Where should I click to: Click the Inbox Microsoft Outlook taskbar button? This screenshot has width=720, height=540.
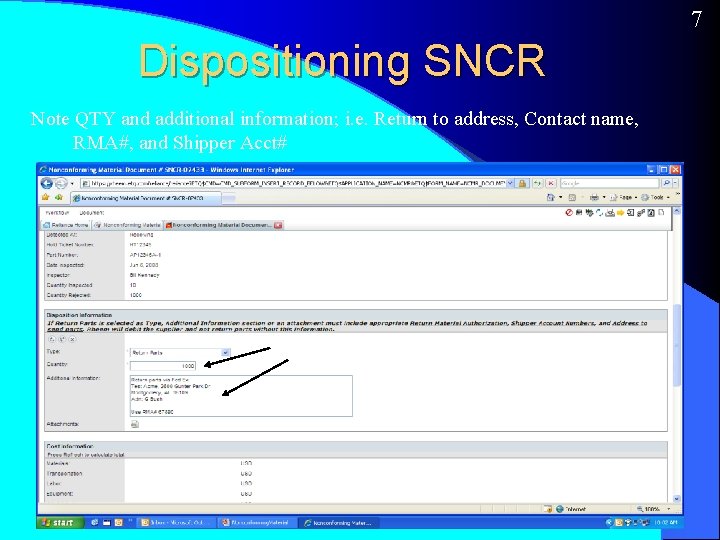click(176, 523)
